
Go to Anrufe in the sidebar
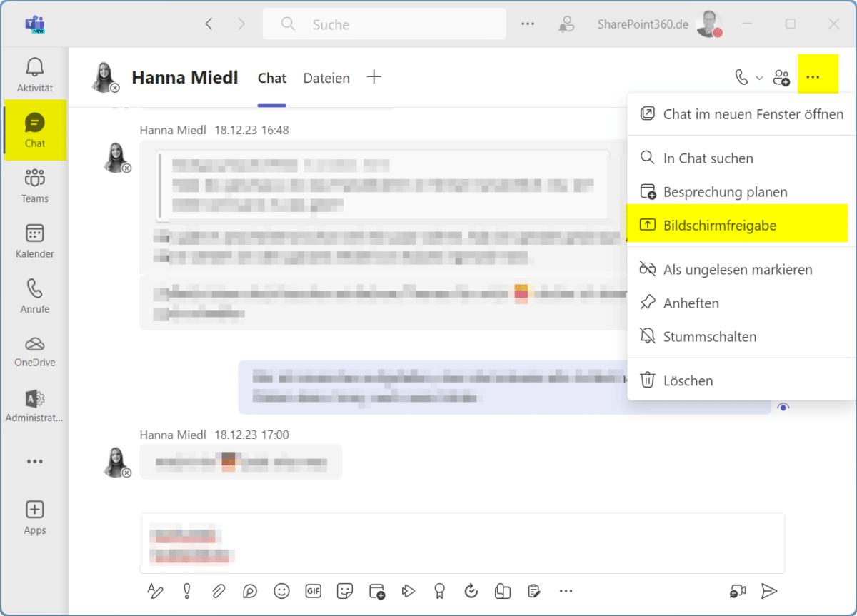pyautogui.click(x=35, y=296)
